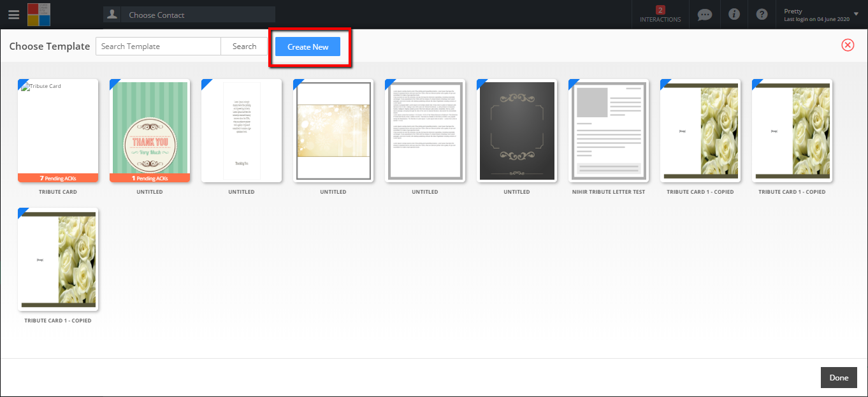Image resolution: width=868 pixels, height=397 pixels.
Task: Open the chat messages icon
Action: tap(704, 15)
